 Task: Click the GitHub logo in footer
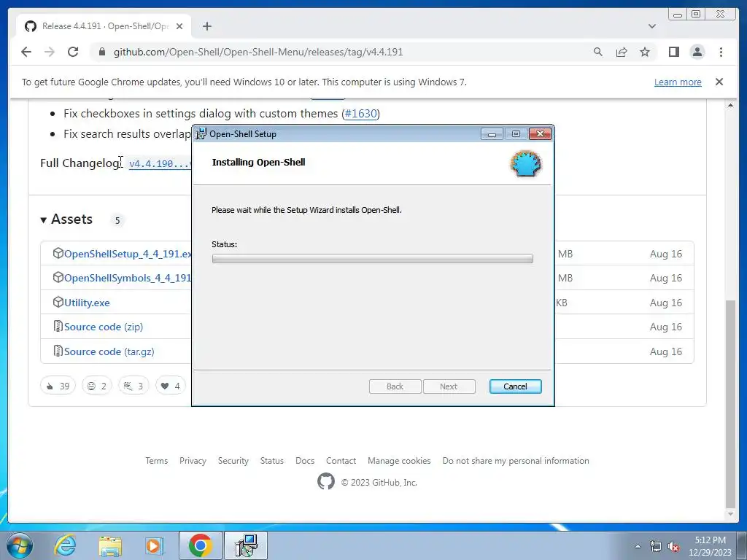click(326, 482)
